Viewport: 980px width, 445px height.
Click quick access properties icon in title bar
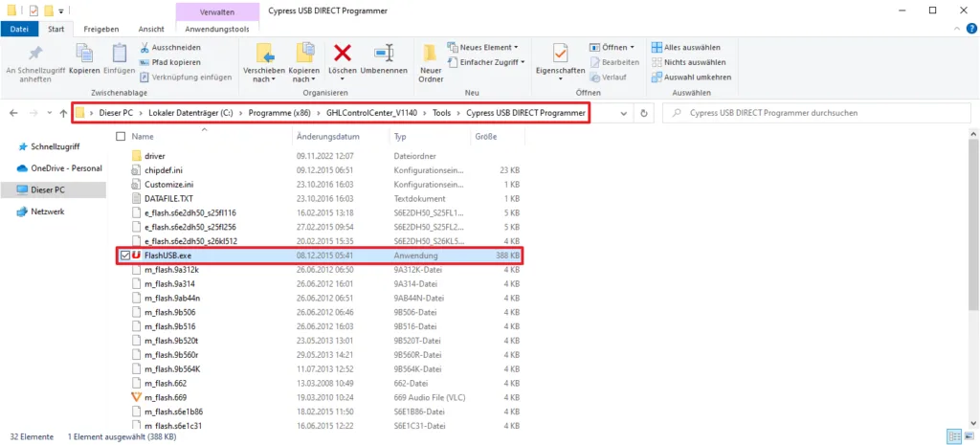coord(33,11)
